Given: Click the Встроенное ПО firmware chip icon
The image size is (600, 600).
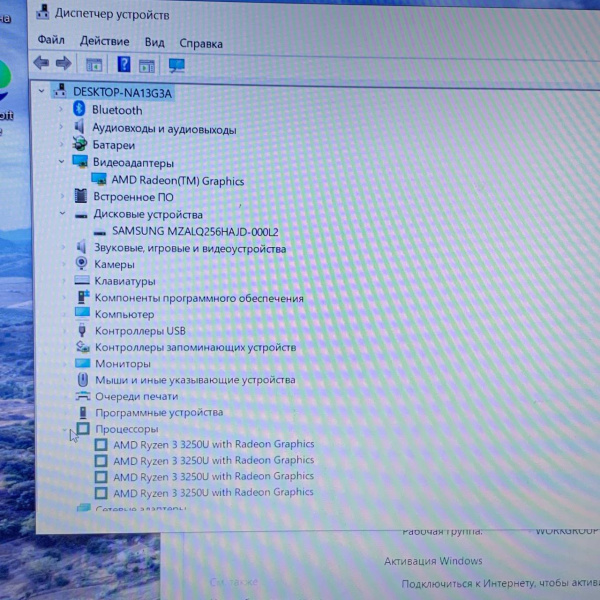Looking at the screenshot, I should pyautogui.click(x=81, y=196).
